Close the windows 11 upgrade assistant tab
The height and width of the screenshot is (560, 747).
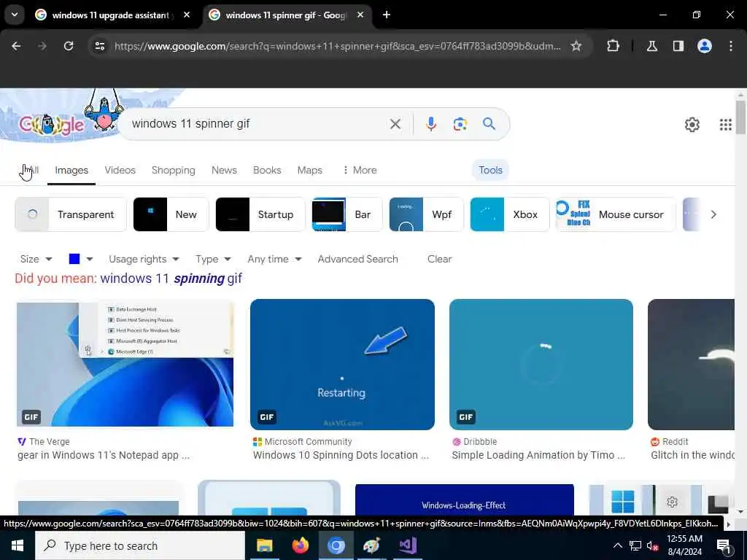pyautogui.click(x=187, y=15)
